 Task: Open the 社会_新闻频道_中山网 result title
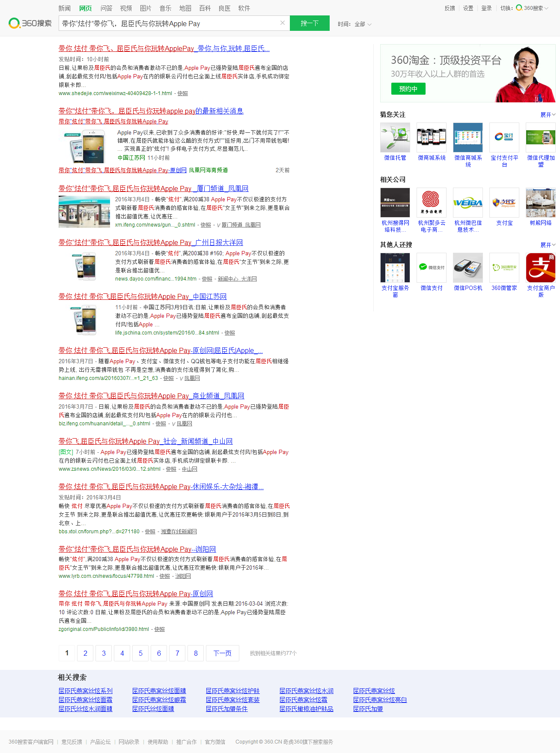(146, 441)
